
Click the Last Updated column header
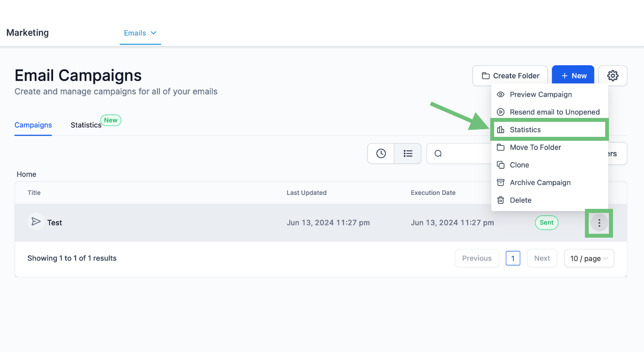[306, 193]
